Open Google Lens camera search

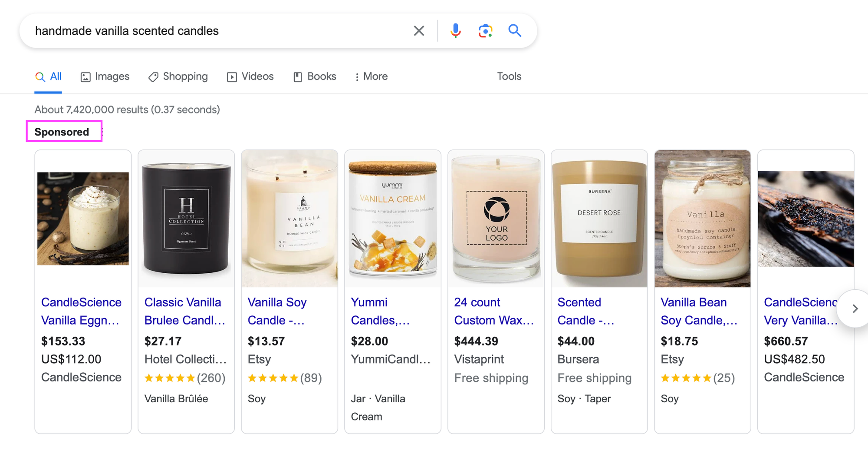coord(485,30)
